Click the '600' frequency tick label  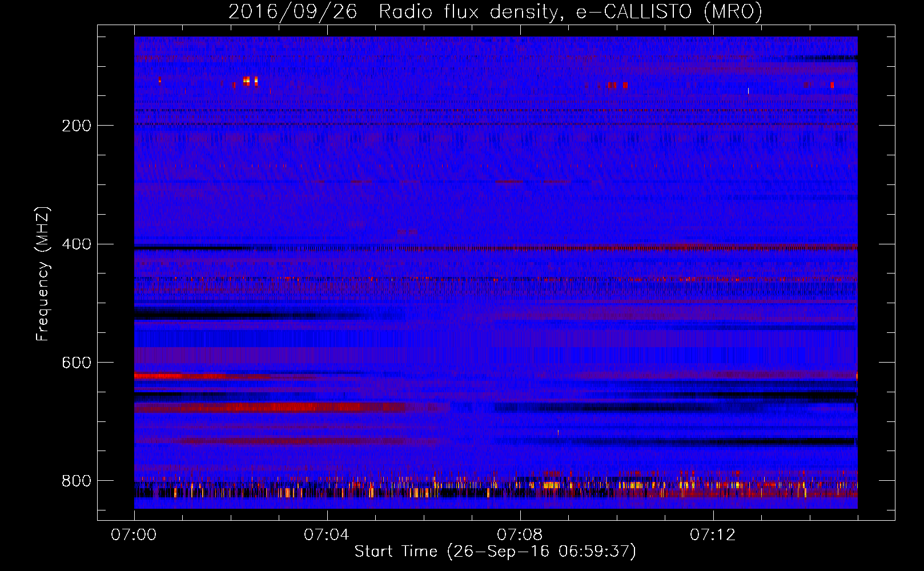pyautogui.click(x=77, y=363)
